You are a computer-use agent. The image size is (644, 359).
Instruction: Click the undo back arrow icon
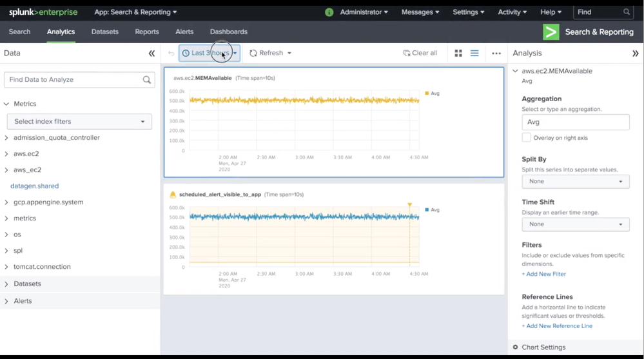tap(171, 53)
